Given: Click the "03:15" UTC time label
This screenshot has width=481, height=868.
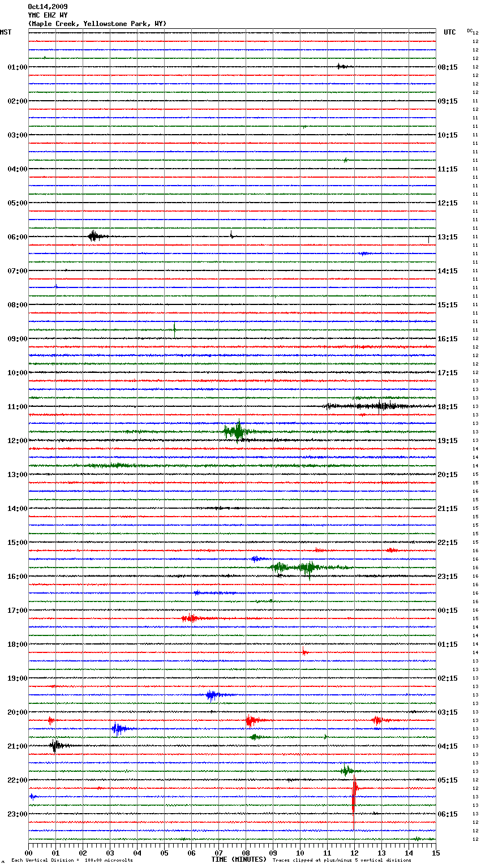Looking at the screenshot, I should 448,712.
